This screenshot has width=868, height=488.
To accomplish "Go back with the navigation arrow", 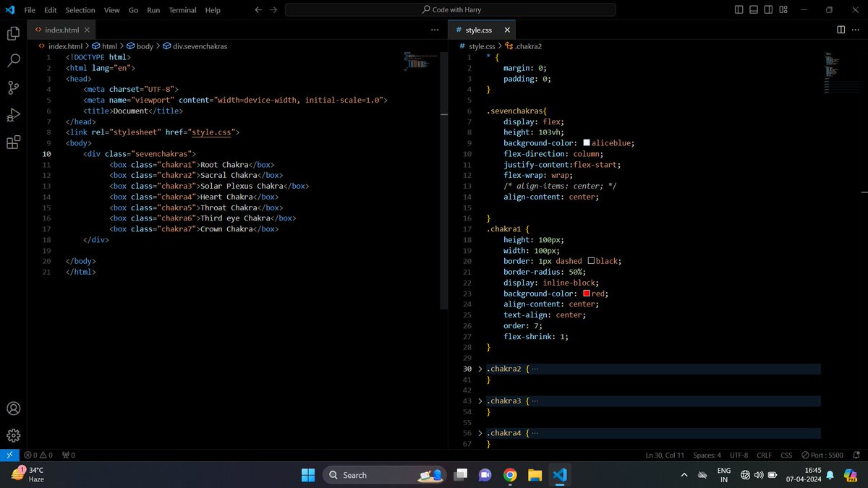I will pyautogui.click(x=258, y=10).
